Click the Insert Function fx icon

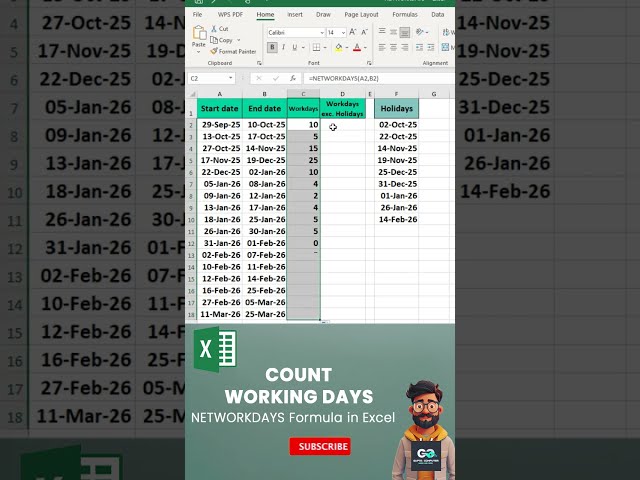293,78
